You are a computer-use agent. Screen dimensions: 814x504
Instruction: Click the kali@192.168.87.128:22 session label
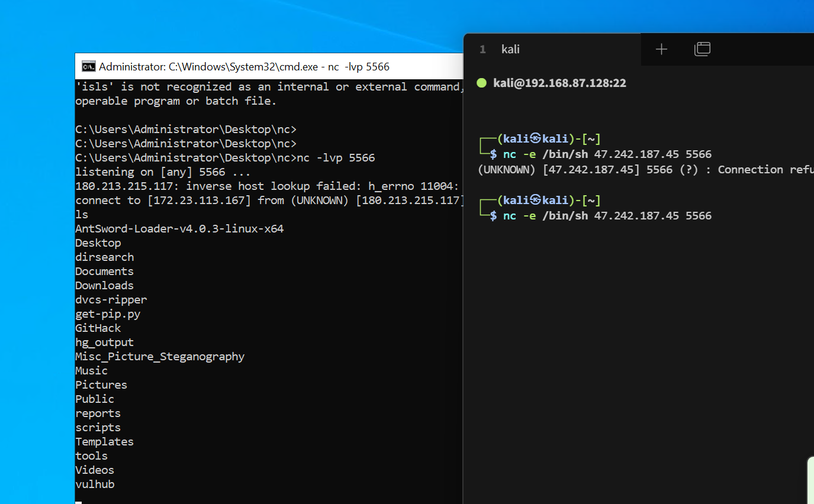559,83
